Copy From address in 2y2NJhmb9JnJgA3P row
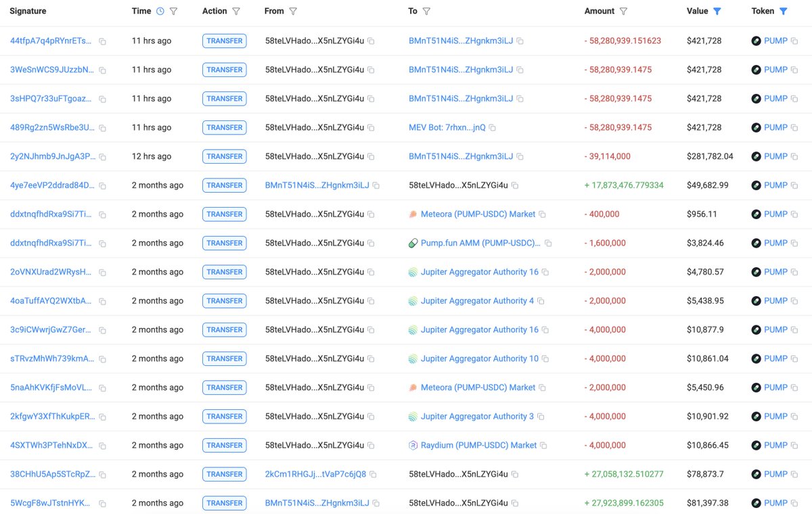This screenshot has width=812, height=514. 371,157
